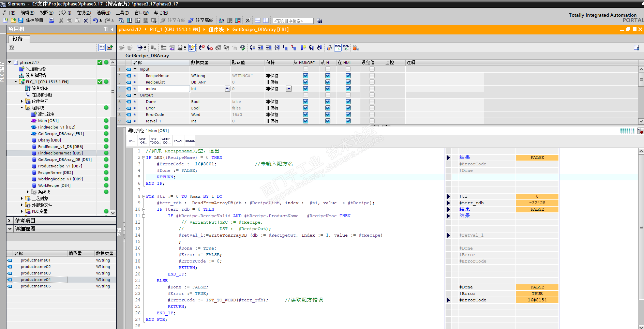Open retain dropdown for index row
This screenshot has height=329, width=644.
[289, 89]
